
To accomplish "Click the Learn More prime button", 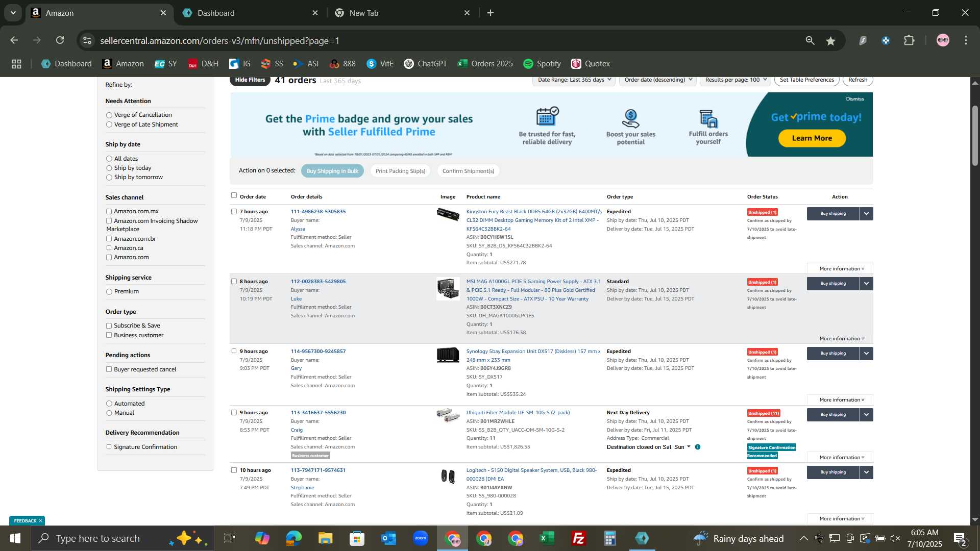I will [x=812, y=138].
